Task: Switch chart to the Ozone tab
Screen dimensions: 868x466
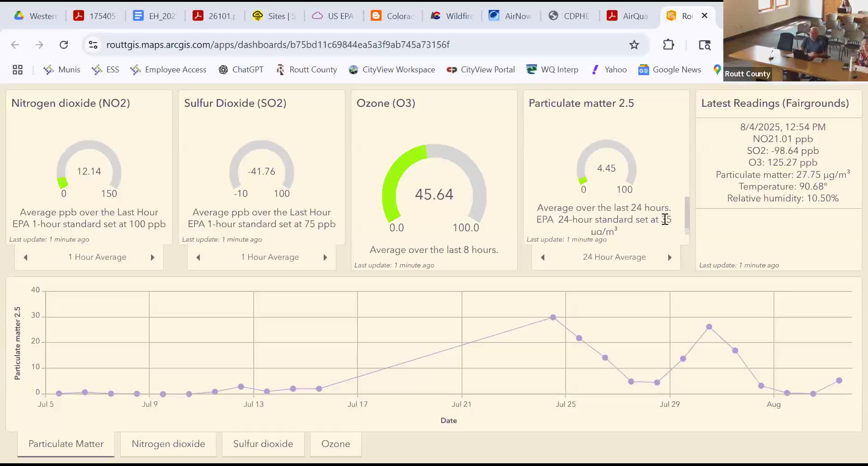Action: point(335,444)
